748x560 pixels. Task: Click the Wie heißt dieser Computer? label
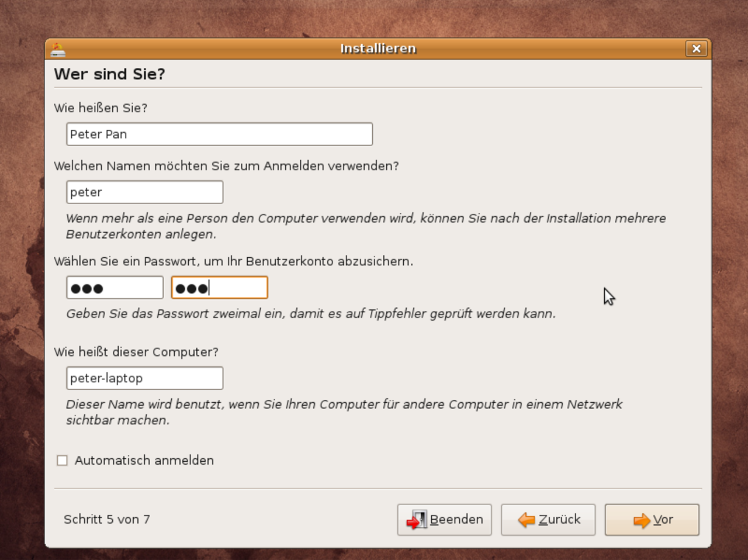click(136, 352)
